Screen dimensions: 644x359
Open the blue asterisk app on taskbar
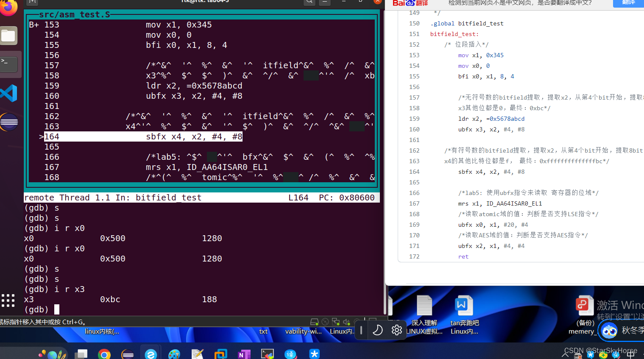(314, 354)
